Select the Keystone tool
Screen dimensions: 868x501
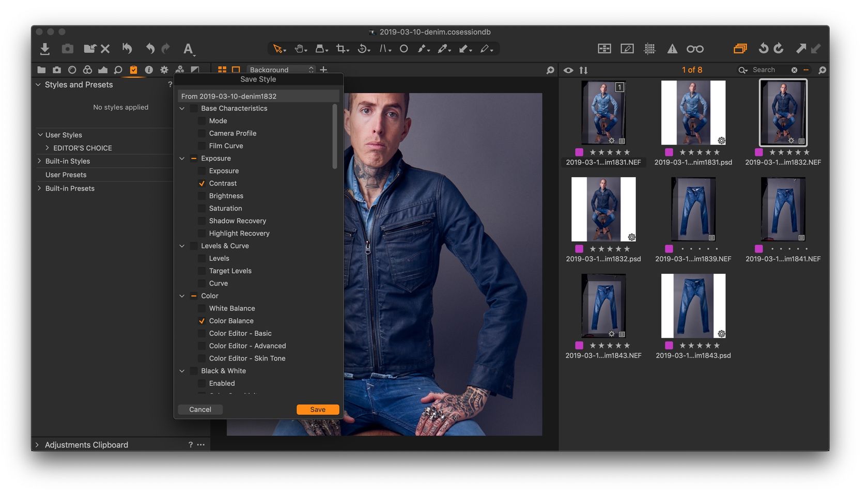[385, 49]
